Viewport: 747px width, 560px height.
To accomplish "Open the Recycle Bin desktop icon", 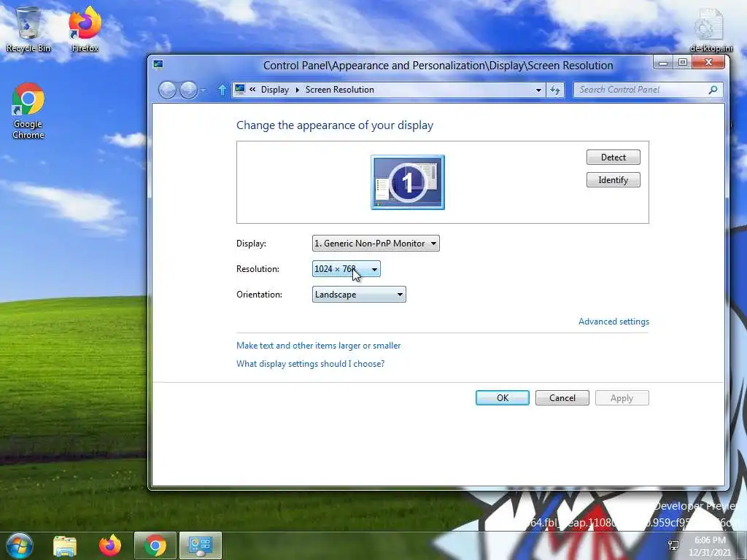I will (x=28, y=29).
